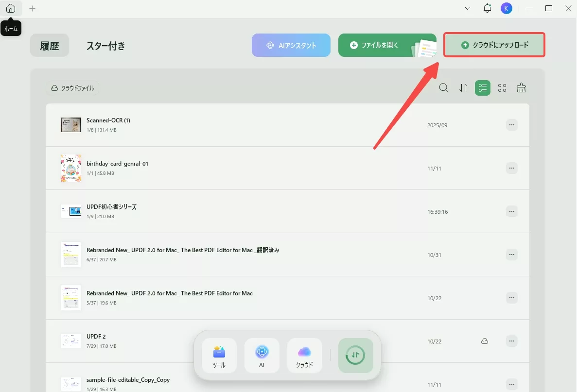Open notifications via the bell icon
Screen dimensions: 577x392
487,8
